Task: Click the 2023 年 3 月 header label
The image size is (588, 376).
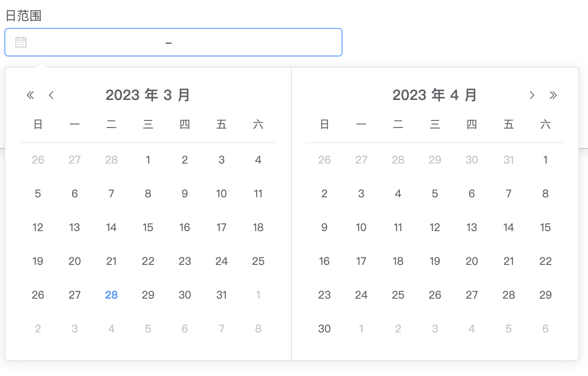Action: coord(148,95)
